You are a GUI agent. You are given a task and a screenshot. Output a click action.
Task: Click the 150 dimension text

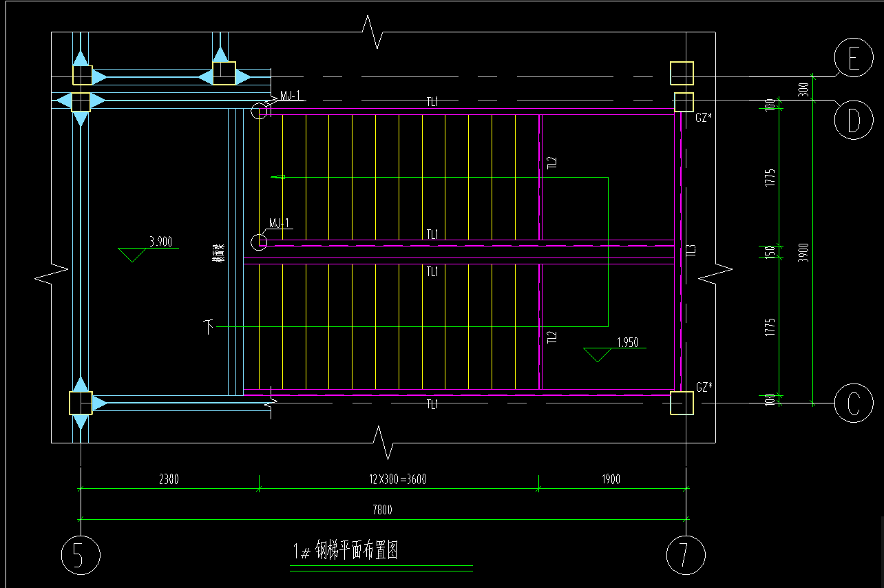click(770, 252)
